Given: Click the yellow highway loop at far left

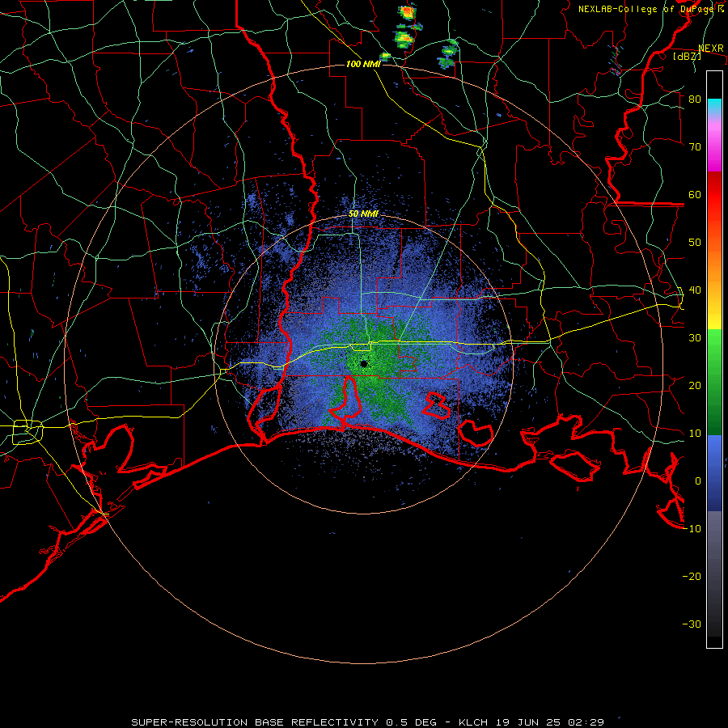Looking at the screenshot, I should (28, 431).
